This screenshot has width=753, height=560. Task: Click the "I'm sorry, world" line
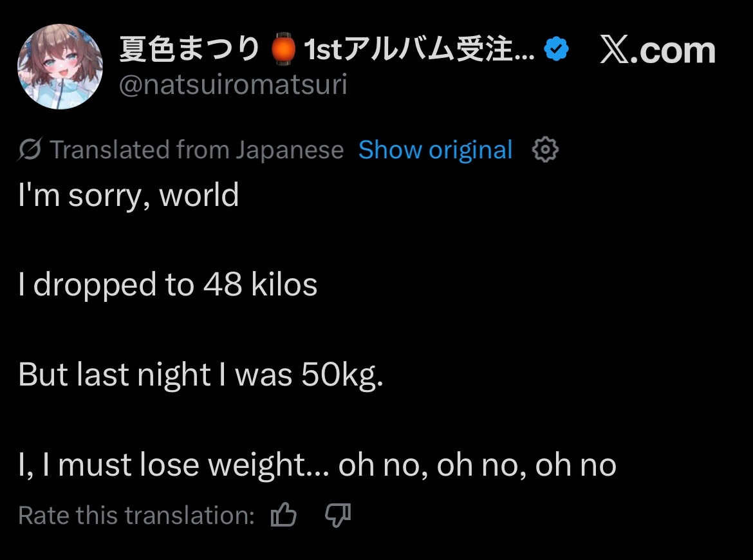tap(129, 195)
